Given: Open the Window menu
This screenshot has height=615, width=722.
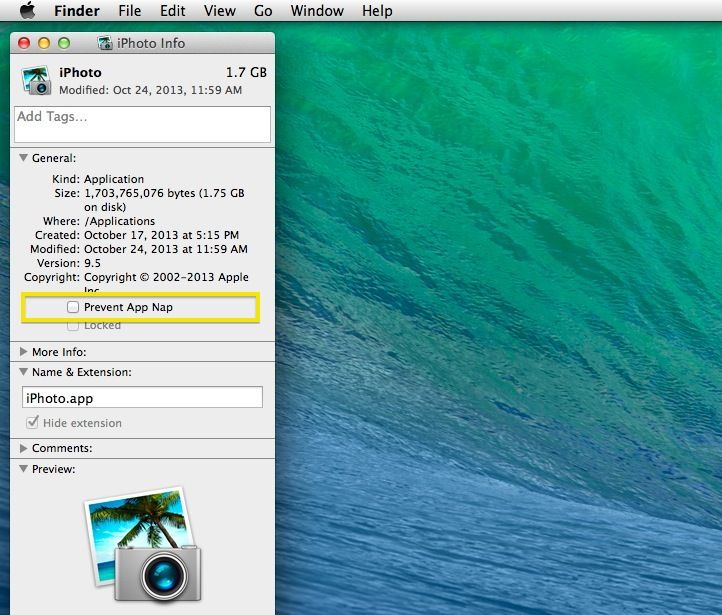Looking at the screenshot, I should (317, 11).
